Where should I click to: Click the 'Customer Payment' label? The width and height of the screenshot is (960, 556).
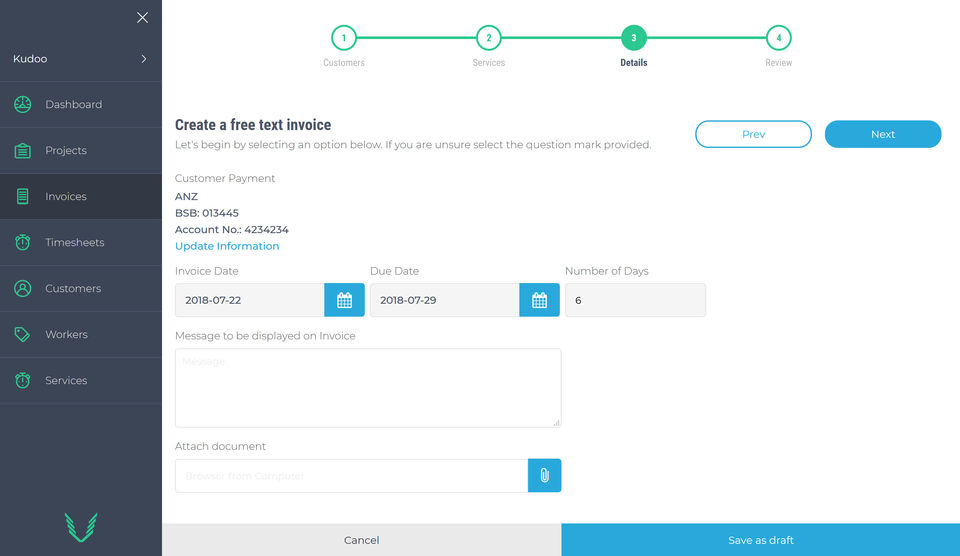225,178
